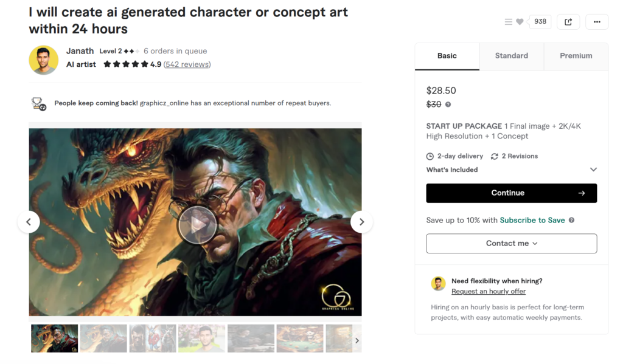Image resolution: width=623 pixels, height=364 pixels.
Task: Click the 2-day delivery clock icon
Action: 430,156
